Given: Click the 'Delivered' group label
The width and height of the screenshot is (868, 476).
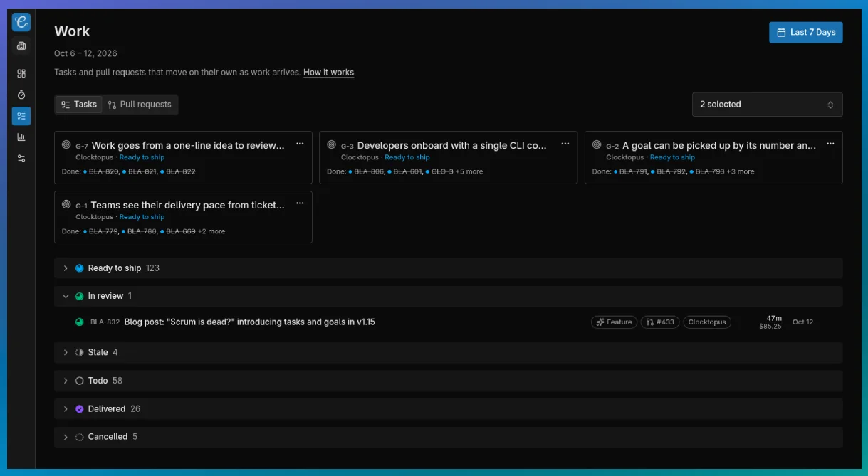Looking at the screenshot, I should [x=107, y=409].
